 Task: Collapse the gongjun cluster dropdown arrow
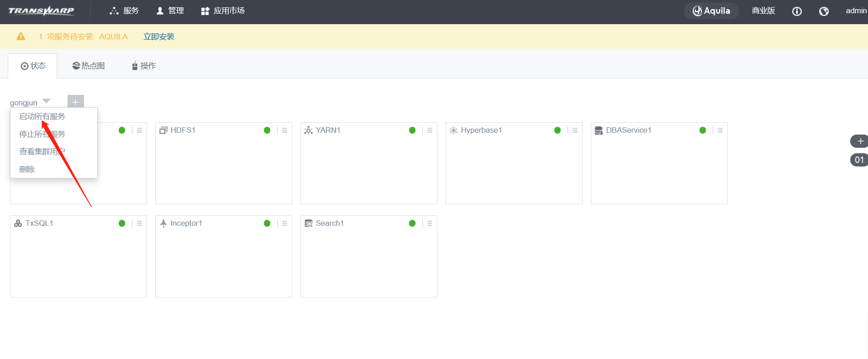pyautogui.click(x=47, y=101)
